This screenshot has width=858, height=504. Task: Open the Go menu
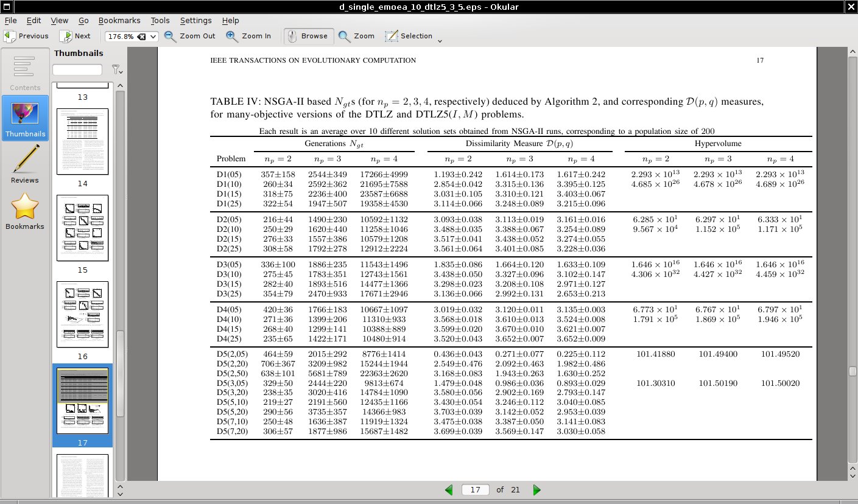point(83,21)
